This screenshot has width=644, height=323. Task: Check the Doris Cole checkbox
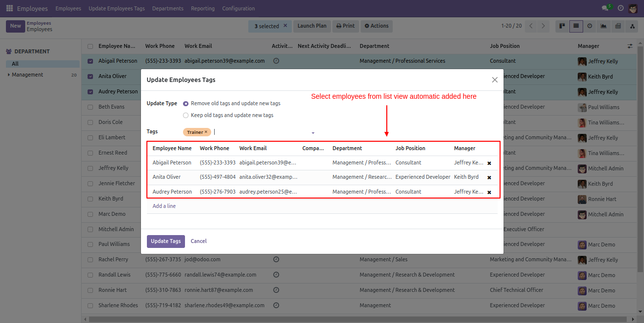[90, 122]
